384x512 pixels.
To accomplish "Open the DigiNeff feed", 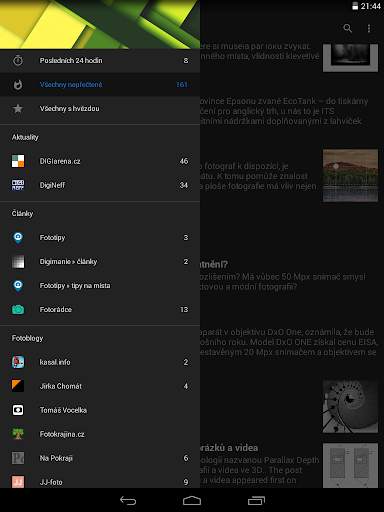I will click(100, 185).
